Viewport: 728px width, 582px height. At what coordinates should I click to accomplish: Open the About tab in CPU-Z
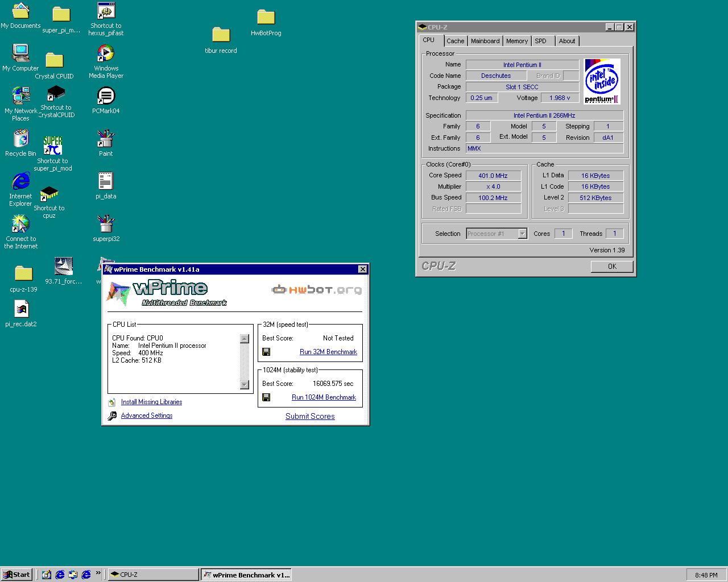coord(567,41)
